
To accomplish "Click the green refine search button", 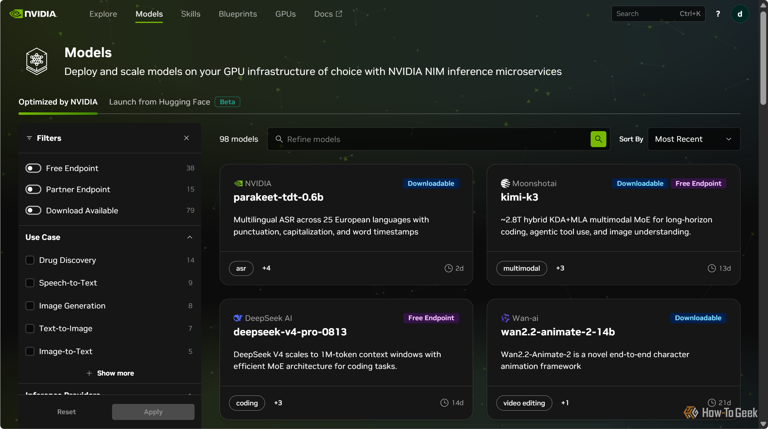I will tap(598, 139).
